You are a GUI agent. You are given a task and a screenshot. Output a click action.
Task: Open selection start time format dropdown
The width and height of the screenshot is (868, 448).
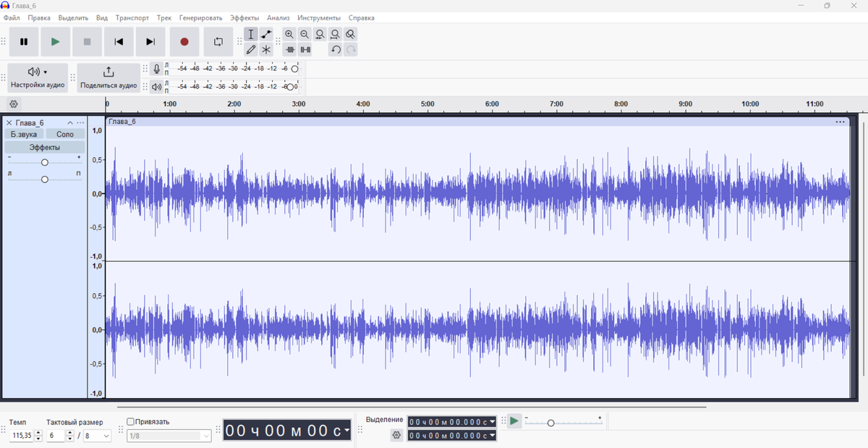pyautogui.click(x=493, y=421)
